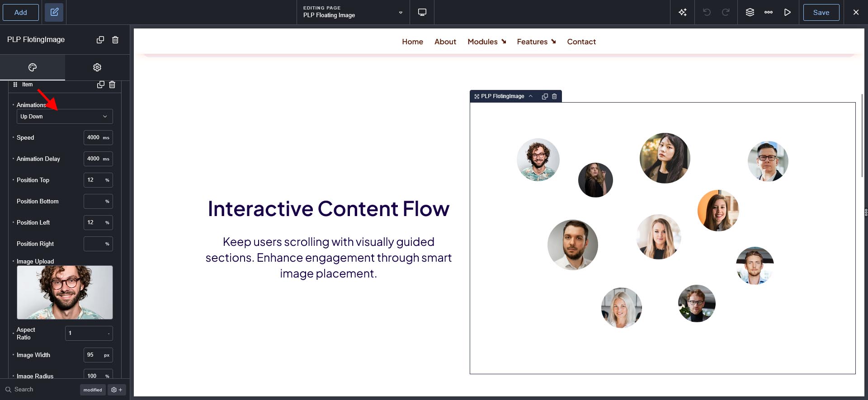The height and width of the screenshot is (400, 868).
Task: Close the builder with X icon
Action: [x=856, y=12]
